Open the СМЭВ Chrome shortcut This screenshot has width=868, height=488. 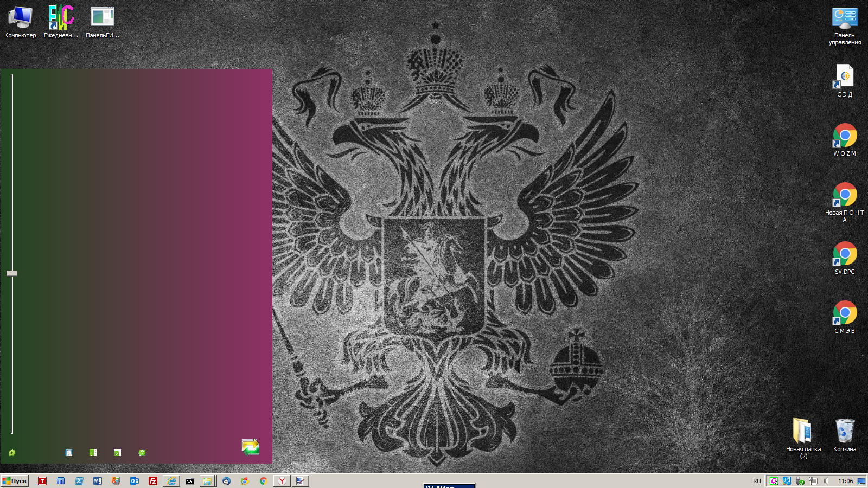tap(845, 317)
